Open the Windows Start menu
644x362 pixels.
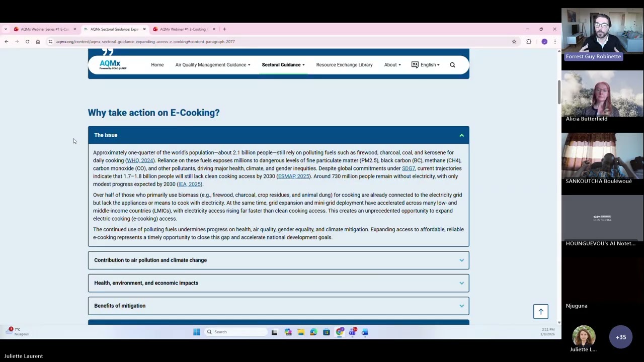click(x=197, y=332)
